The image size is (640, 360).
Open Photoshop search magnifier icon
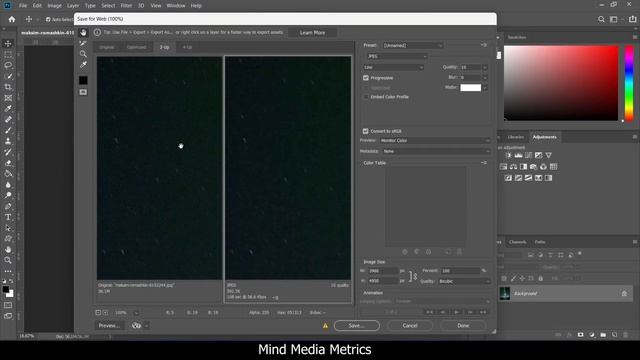[601, 19]
